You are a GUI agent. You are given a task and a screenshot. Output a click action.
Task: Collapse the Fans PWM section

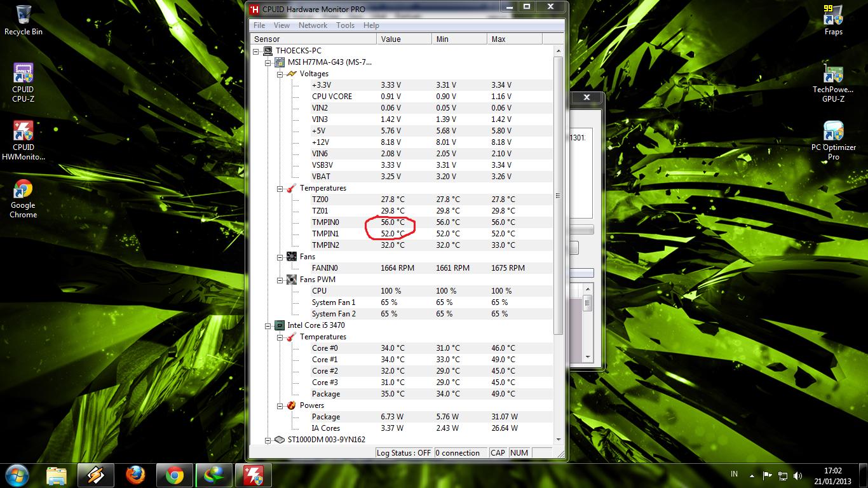(x=280, y=280)
